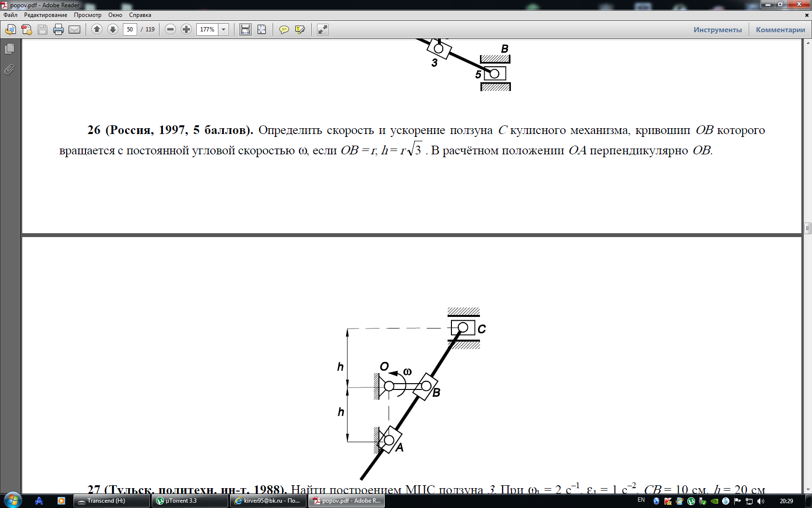This screenshot has width=812, height=508.
Task: Click the email envelope icon
Action: [74, 30]
